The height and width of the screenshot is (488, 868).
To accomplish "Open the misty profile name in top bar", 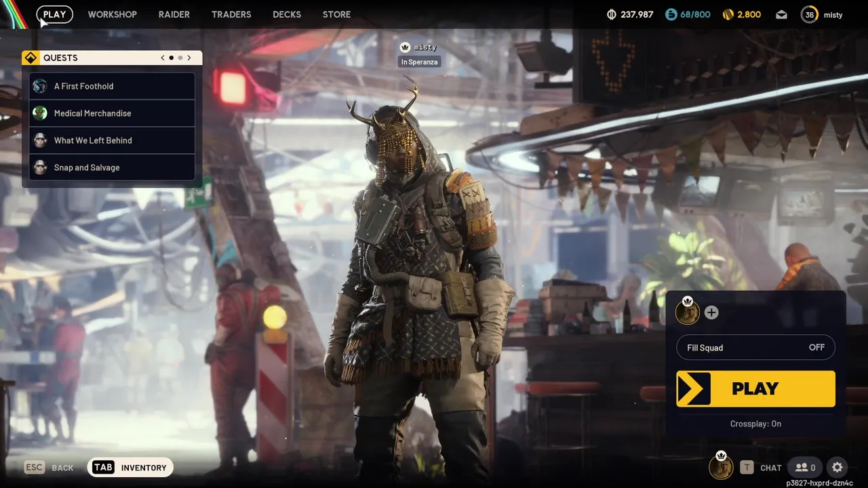I will point(833,15).
